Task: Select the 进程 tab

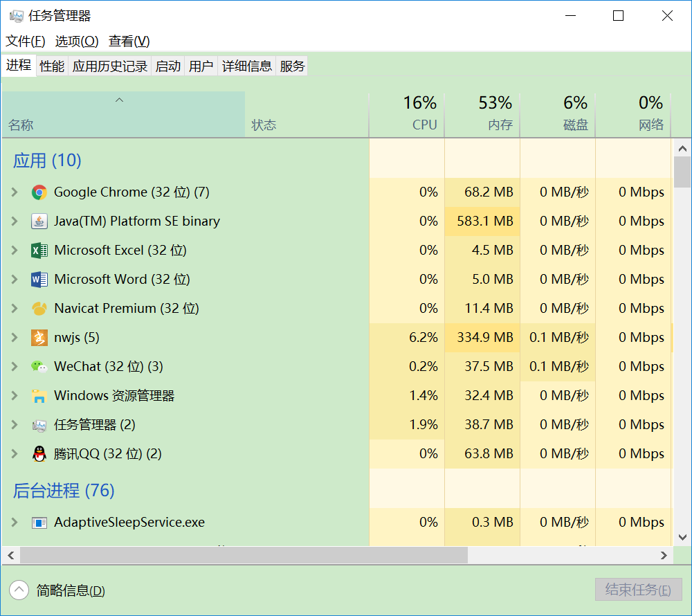Action: (x=19, y=65)
